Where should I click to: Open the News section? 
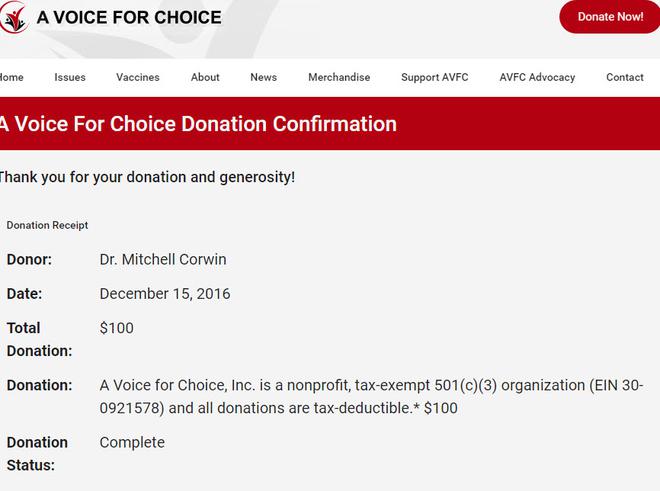[263, 77]
